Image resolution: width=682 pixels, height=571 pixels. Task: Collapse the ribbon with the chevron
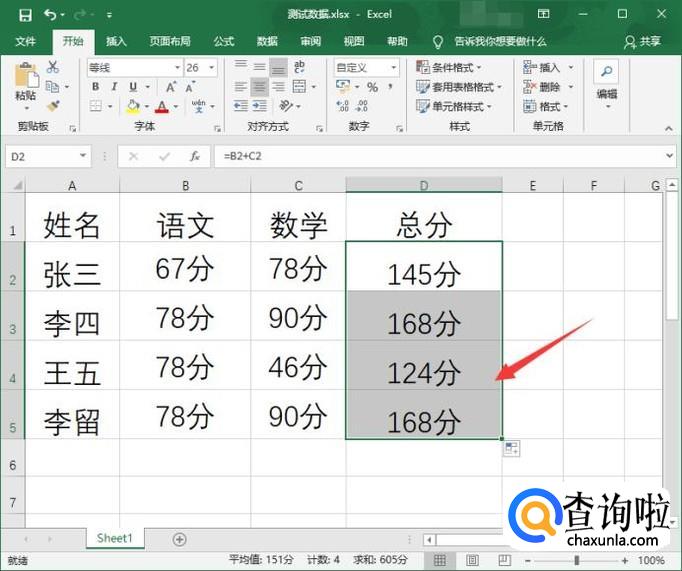[x=669, y=128]
